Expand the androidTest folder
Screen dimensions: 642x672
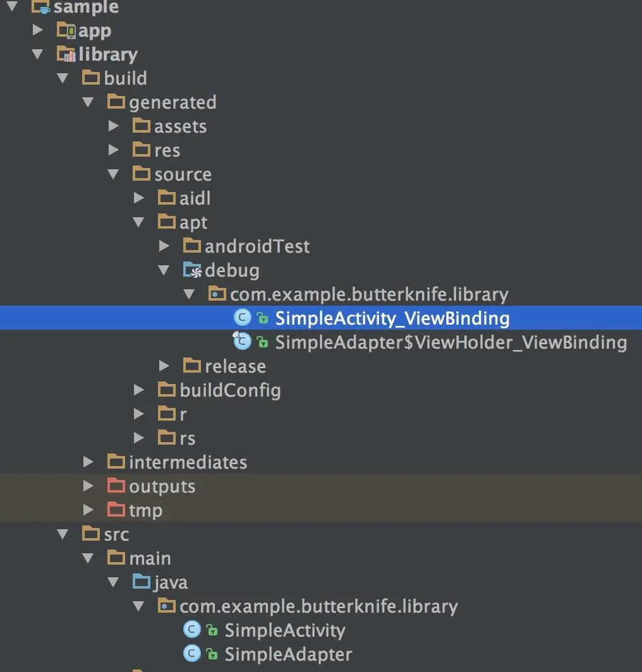click(x=164, y=246)
